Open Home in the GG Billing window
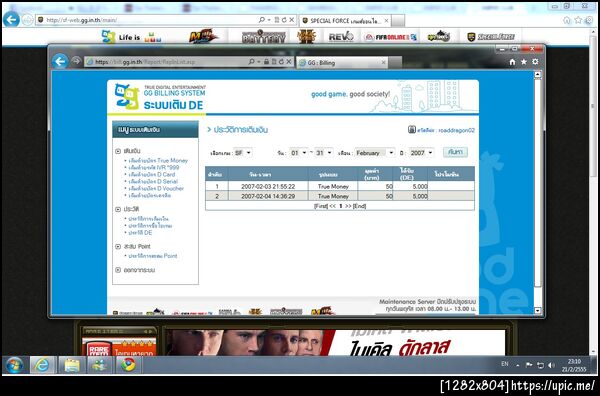The height and width of the screenshot is (396, 600). (x=512, y=62)
